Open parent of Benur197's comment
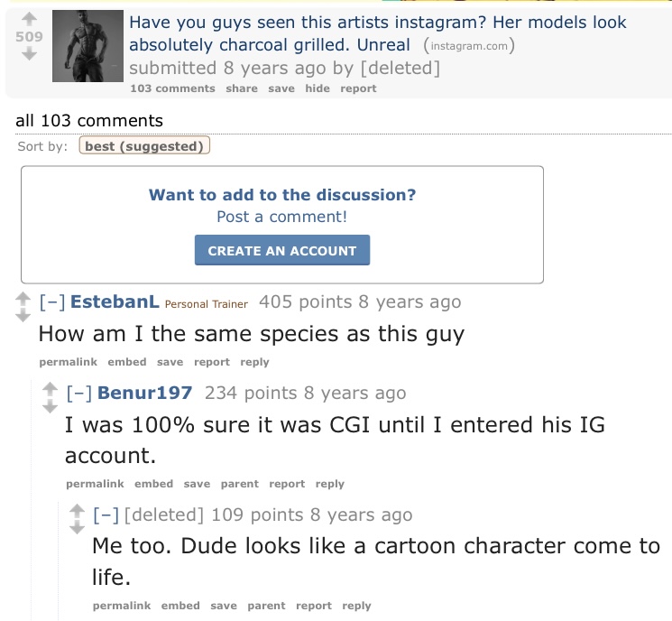672x621 pixels. (x=239, y=484)
